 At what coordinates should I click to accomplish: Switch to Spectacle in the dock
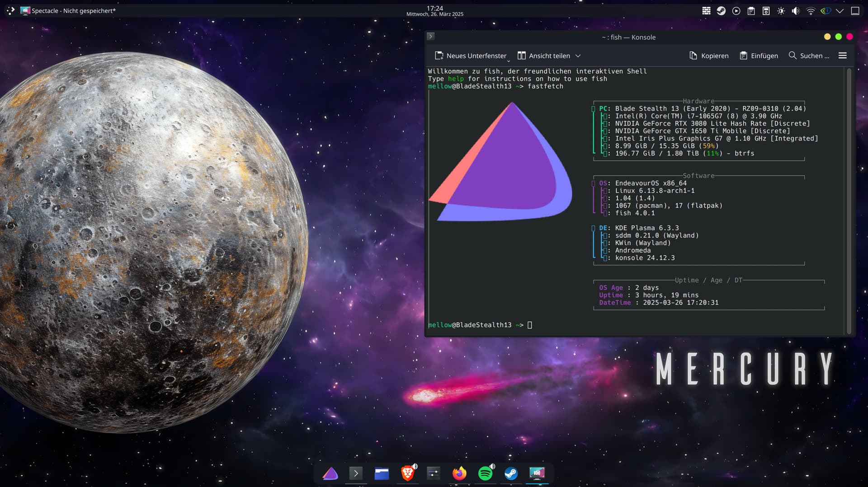(x=537, y=473)
